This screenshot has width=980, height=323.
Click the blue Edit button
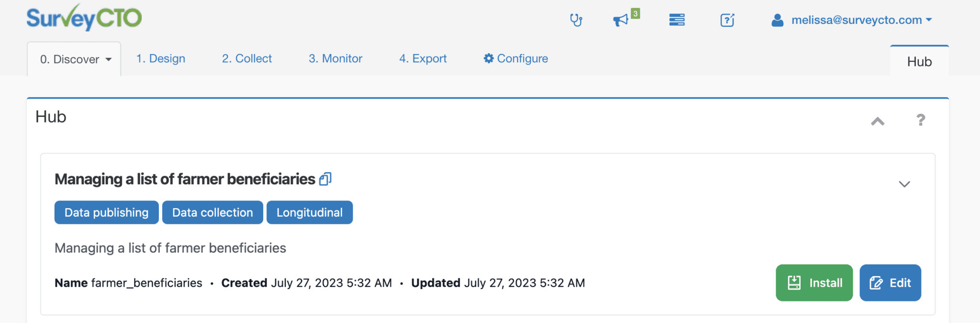click(890, 283)
